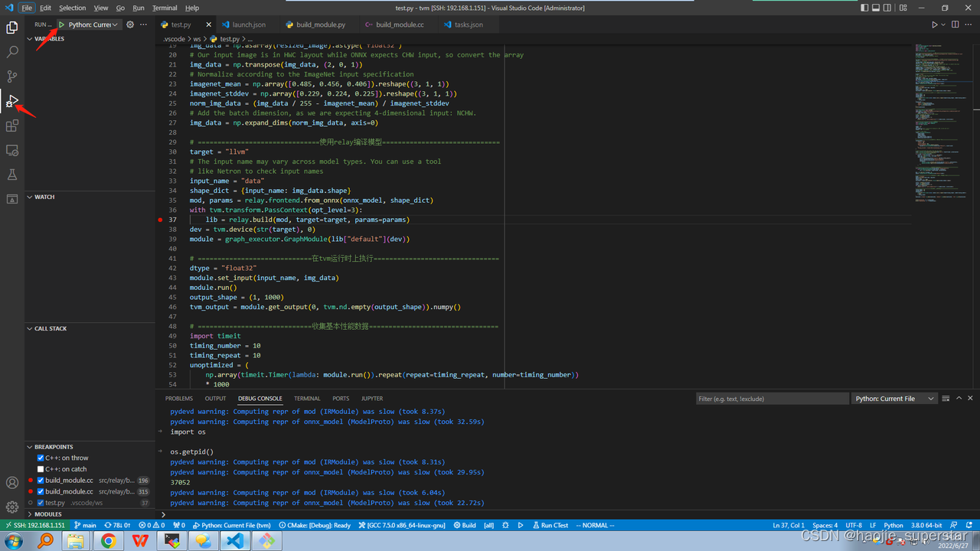Click the CMake Build status bar button
The image size is (980, 551).
[464, 526]
